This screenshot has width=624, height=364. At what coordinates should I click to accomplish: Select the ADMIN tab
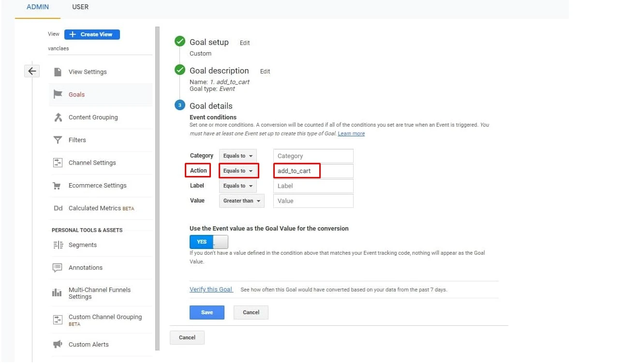(37, 7)
